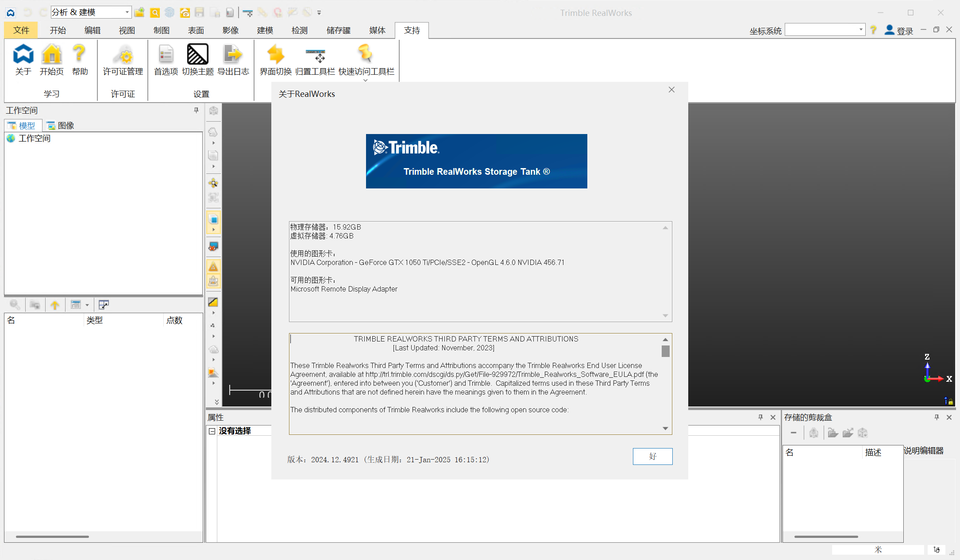Image resolution: width=960 pixels, height=560 pixels.
Task: Select the 模型 workspace tab
Action: tap(23, 126)
